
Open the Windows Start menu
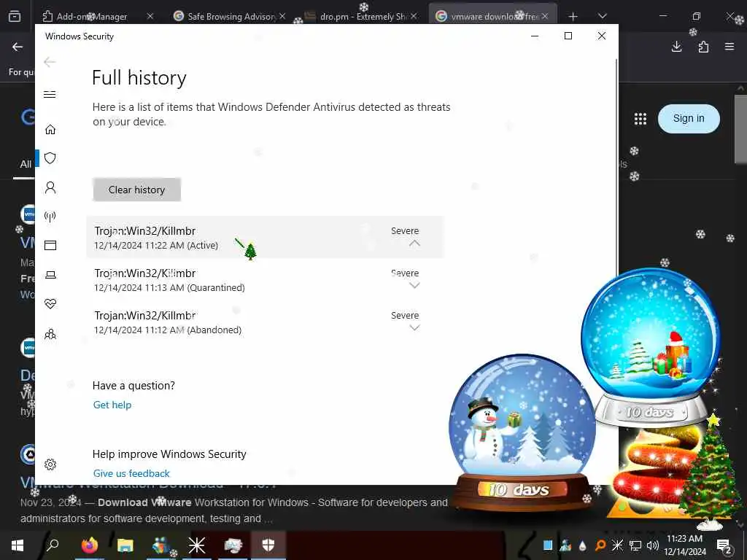coord(18,545)
